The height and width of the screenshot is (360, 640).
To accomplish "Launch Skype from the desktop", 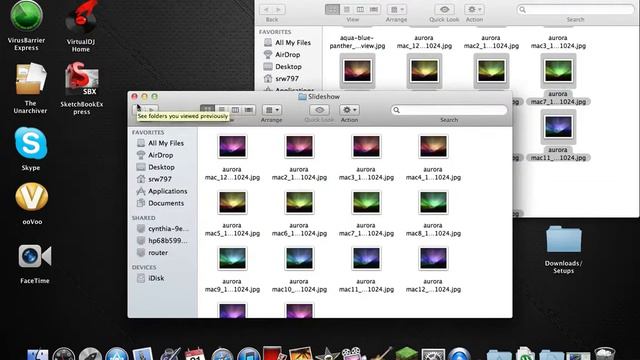I will click(31, 144).
